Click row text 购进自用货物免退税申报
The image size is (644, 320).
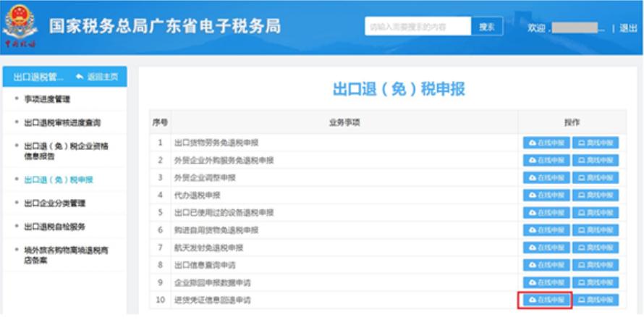[x=216, y=230]
